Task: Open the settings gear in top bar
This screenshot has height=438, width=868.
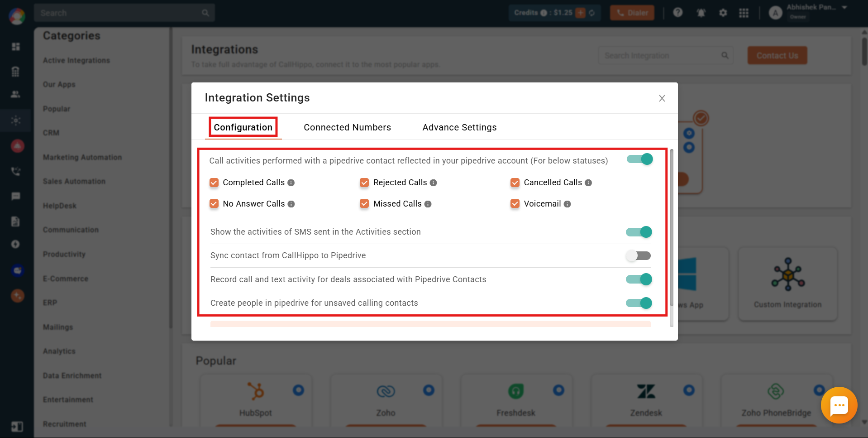Action: (x=723, y=13)
